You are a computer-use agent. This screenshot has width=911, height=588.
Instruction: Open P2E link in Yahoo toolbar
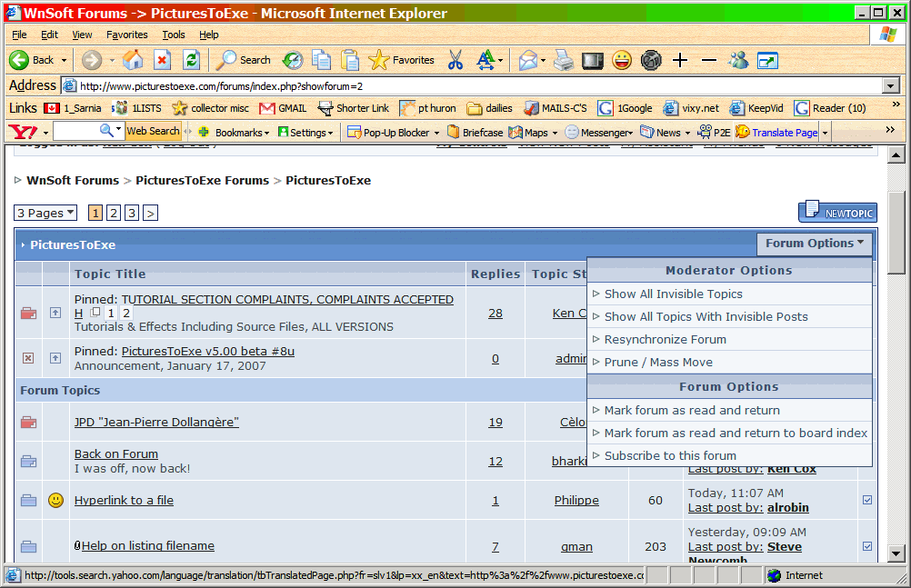pyautogui.click(x=715, y=133)
